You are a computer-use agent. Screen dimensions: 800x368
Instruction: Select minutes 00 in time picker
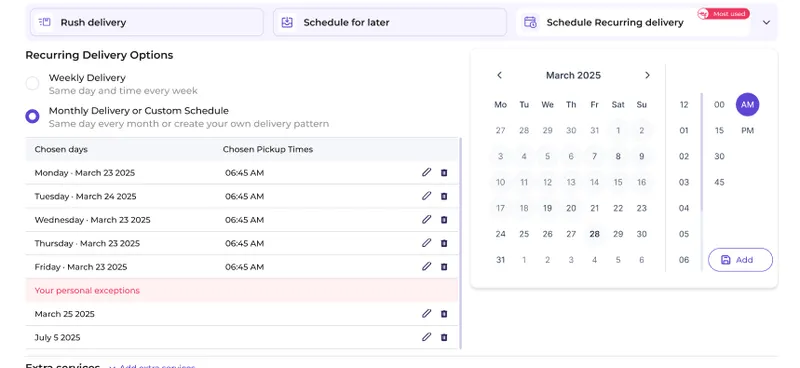click(x=719, y=105)
